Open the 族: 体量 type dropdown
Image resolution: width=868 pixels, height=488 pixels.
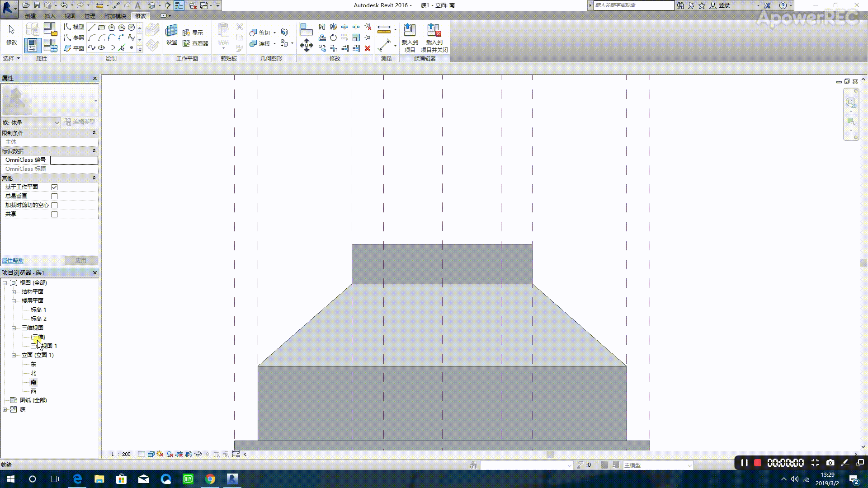[57, 122]
